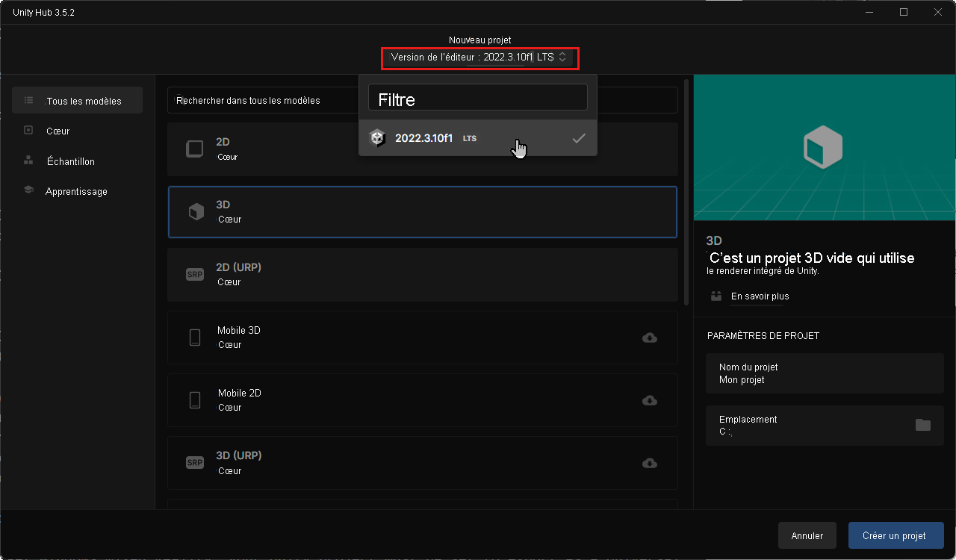Viewport: 956px width, 560px height.
Task: Select the Mobile 2D template
Action: click(x=423, y=400)
